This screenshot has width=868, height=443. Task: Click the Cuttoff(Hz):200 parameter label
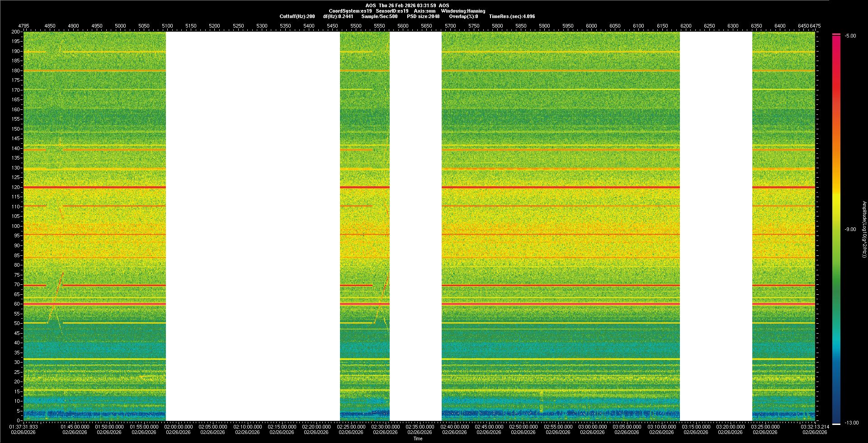(297, 16)
